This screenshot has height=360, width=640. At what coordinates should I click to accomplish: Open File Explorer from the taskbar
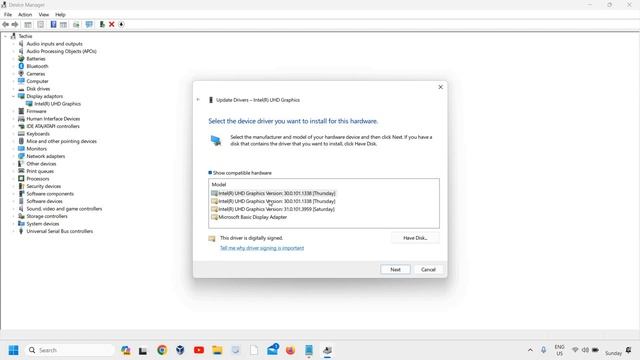(217, 350)
